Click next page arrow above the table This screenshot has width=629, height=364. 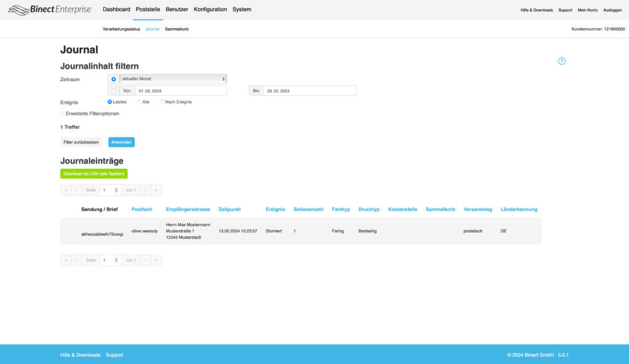146,190
